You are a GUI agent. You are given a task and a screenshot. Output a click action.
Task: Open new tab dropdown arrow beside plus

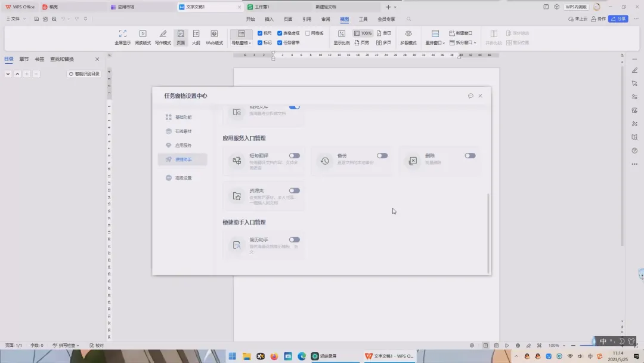395,7
